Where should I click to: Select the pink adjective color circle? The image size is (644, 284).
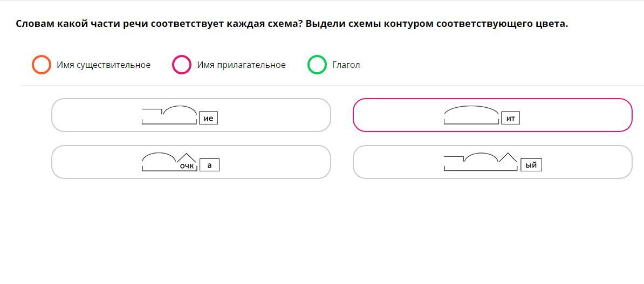coord(181,65)
